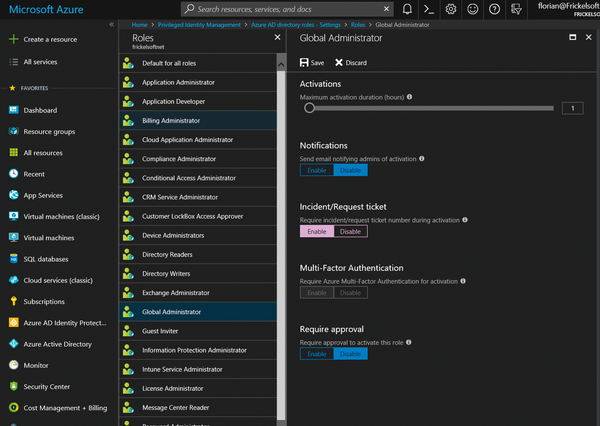
Task: Click the Roles list scrollbar thumb
Action: (x=281, y=245)
